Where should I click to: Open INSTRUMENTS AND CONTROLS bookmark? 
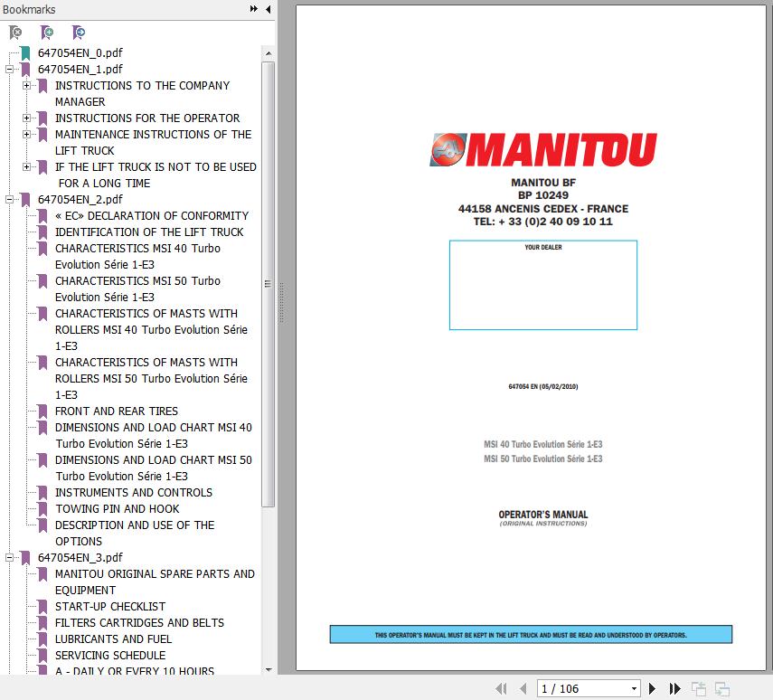tap(134, 492)
